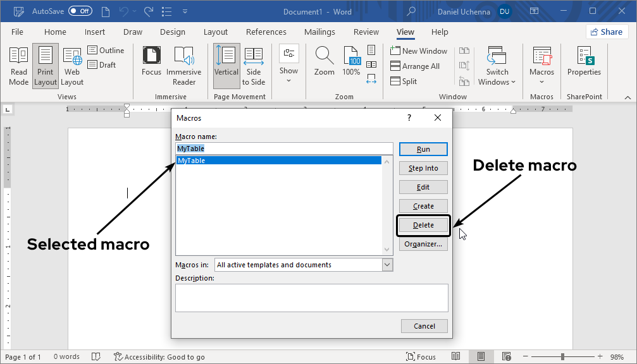Open a New Window
Image resolution: width=637 pixels, height=364 pixels.
coord(419,51)
